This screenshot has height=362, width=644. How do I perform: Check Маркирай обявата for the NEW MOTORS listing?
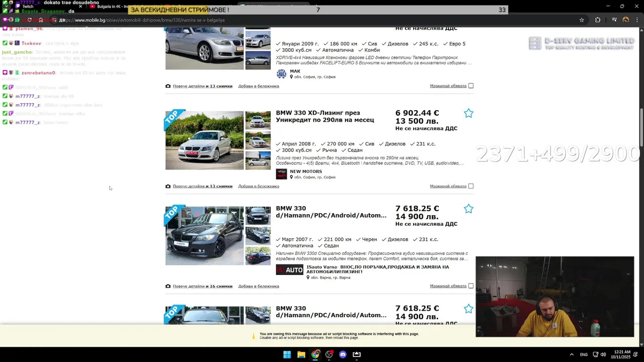coord(471,186)
